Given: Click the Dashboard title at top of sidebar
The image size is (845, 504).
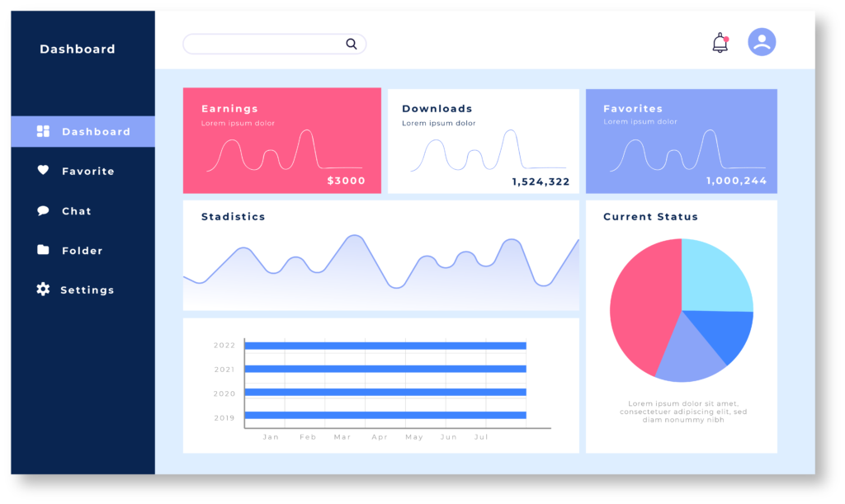Looking at the screenshot, I should click(78, 49).
